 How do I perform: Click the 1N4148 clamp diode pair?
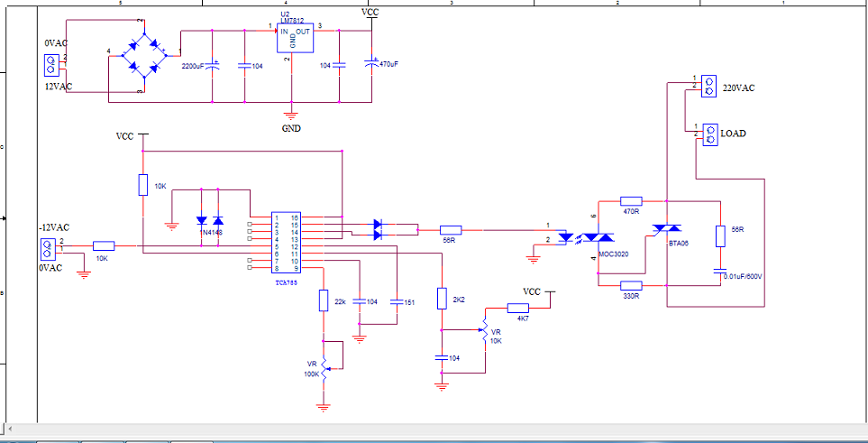(210, 220)
